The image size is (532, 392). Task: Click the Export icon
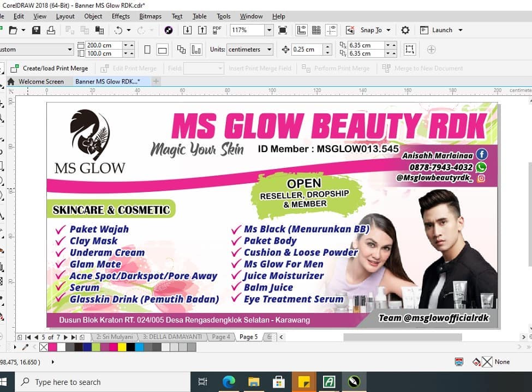(202, 30)
